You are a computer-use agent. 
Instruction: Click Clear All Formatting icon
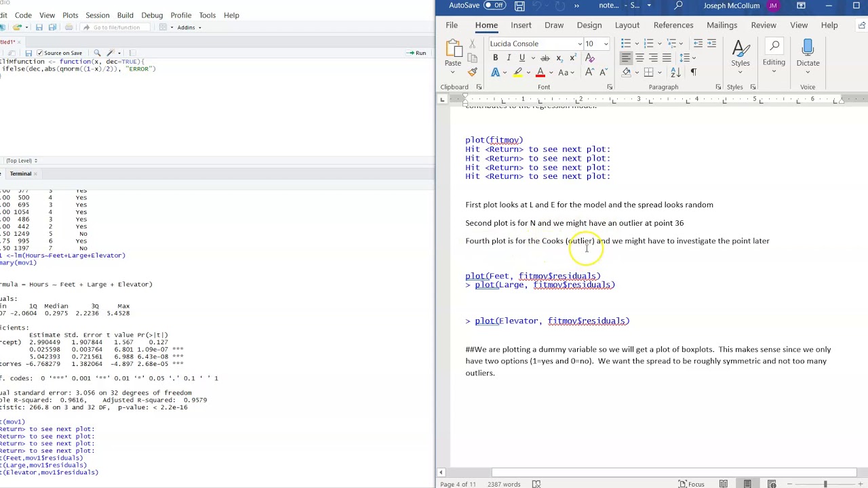(589, 58)
